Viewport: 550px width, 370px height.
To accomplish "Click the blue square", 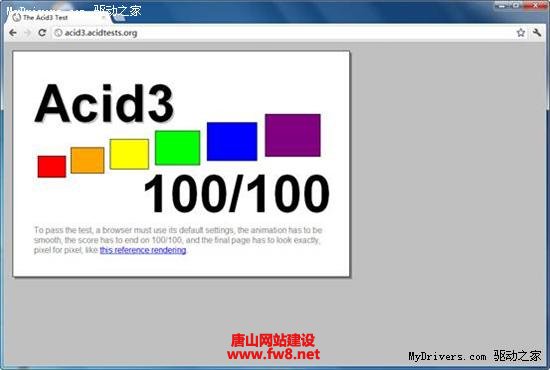I will [x=232, y=141].
